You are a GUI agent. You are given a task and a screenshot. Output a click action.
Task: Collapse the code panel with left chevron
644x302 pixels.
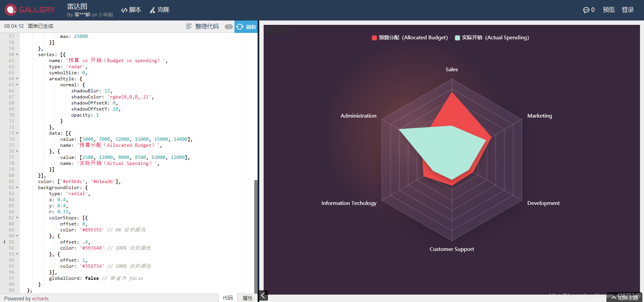pyautogui.click(x=263, y=295)
